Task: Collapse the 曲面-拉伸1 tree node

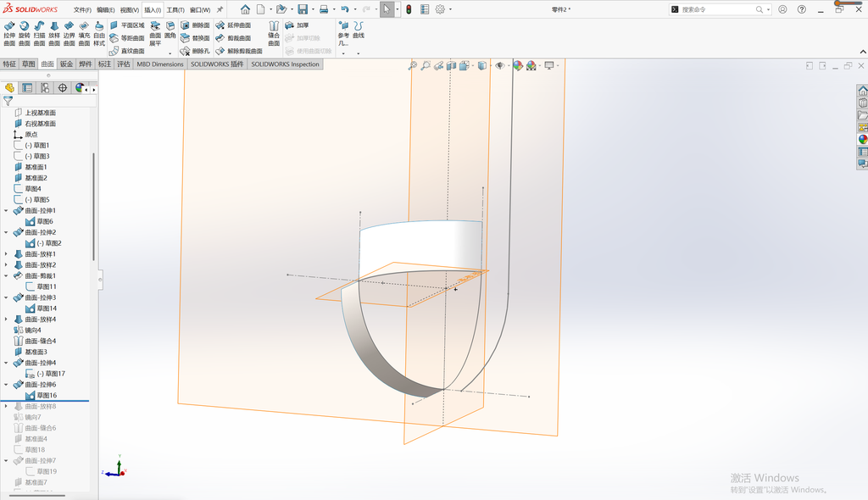Action: 7,211
